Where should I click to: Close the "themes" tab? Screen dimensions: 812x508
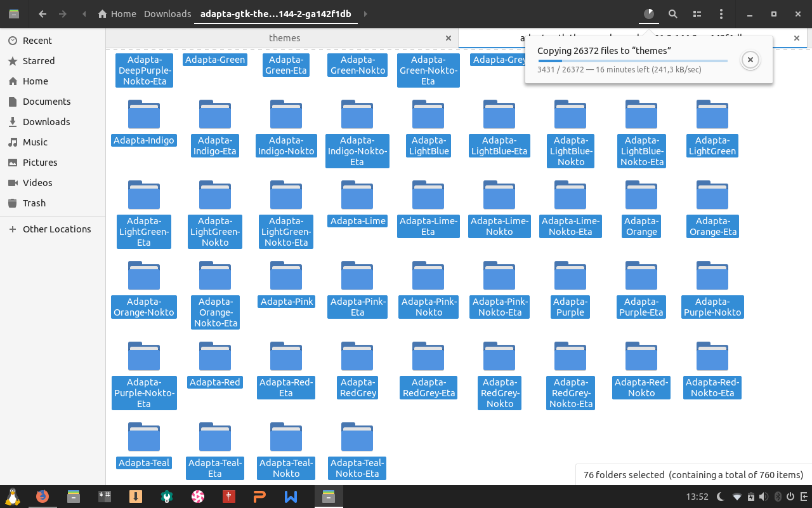[x=449, y=38]
